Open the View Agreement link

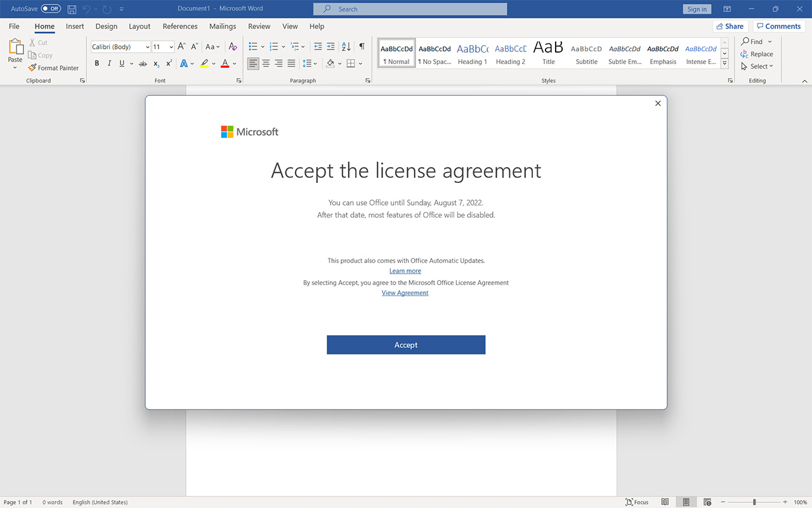405,293
